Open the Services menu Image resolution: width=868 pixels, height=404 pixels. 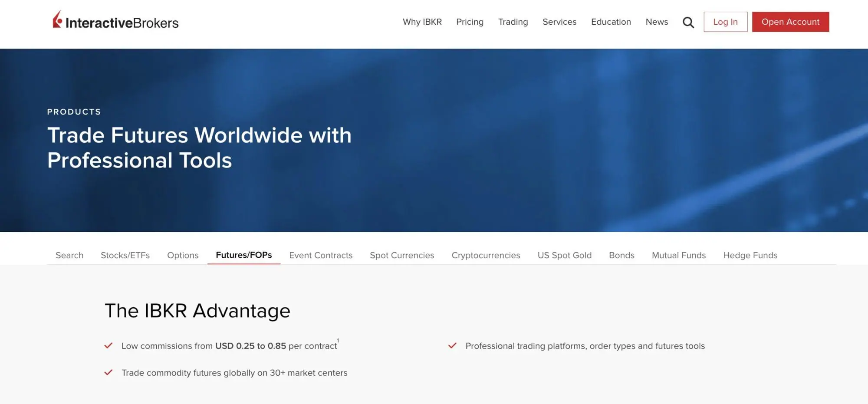[x=559, y=22]
